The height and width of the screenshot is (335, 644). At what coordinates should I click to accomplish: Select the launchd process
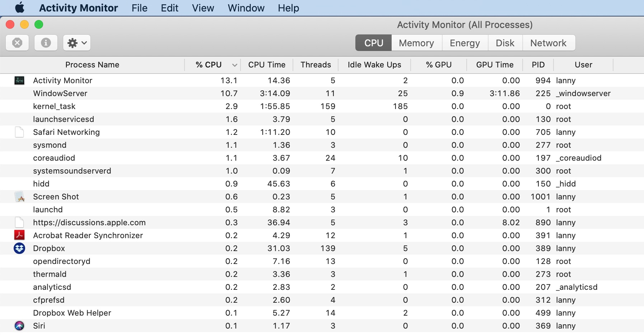click(48, 209)
